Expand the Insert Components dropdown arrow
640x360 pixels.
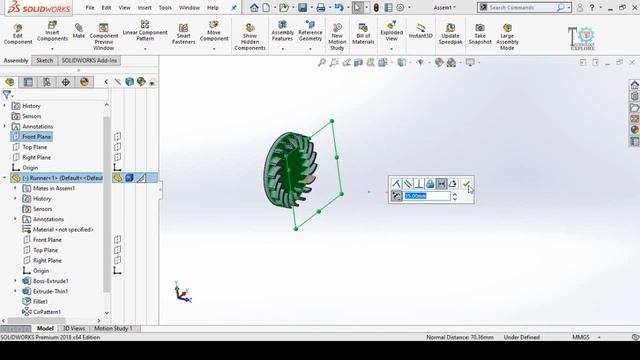pyautogui.click(x=52, y=49)
